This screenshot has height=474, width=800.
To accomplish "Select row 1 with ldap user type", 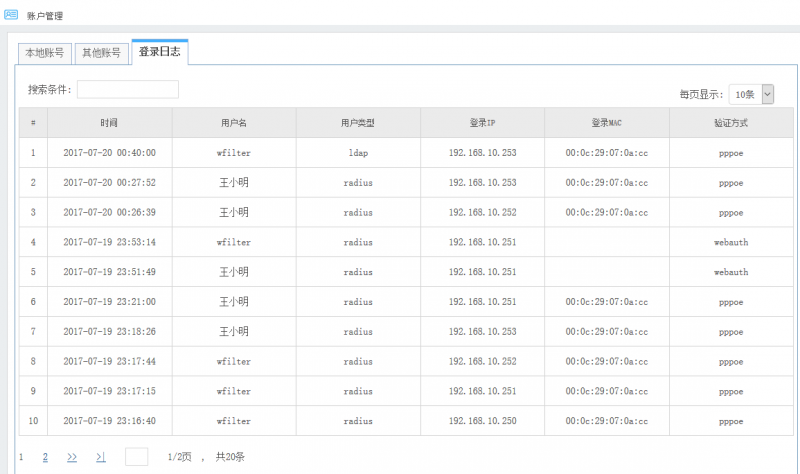I will click(358, 153).
